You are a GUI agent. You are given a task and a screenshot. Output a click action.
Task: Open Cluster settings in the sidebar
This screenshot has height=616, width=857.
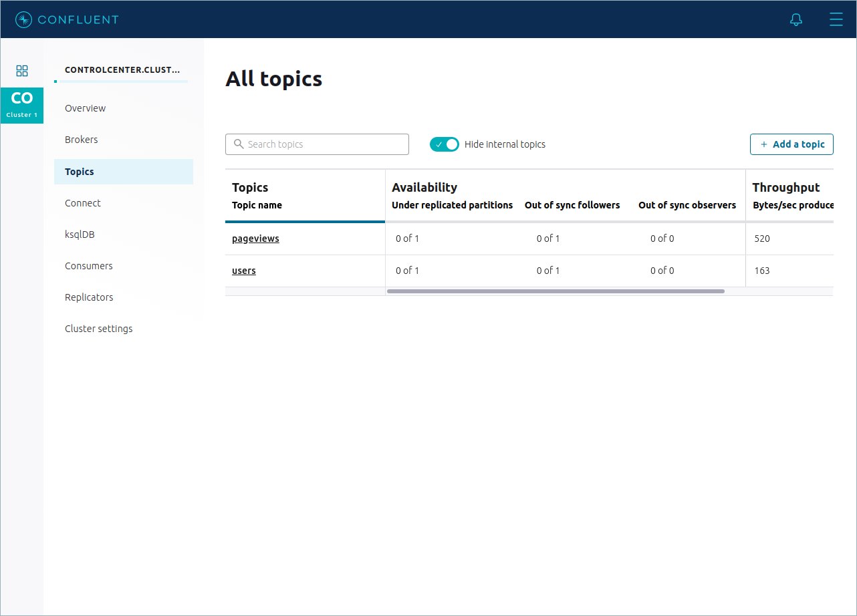tap(99, 329)
